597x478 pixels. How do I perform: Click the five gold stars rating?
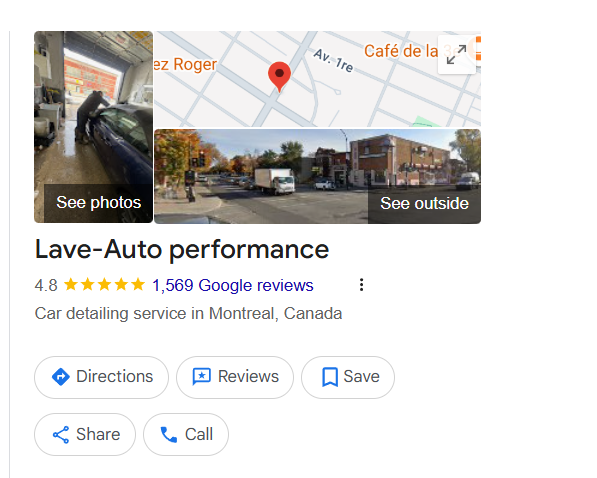(x=104, y=285)
